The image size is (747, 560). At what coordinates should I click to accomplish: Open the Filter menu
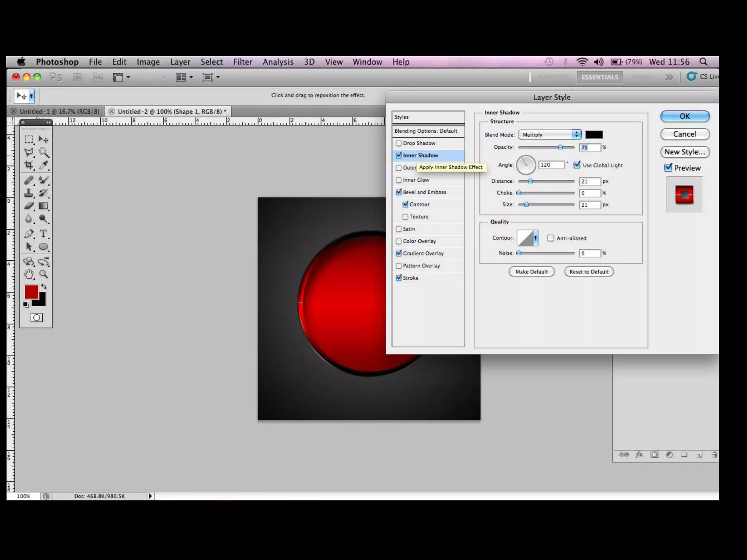click(243, 62)
